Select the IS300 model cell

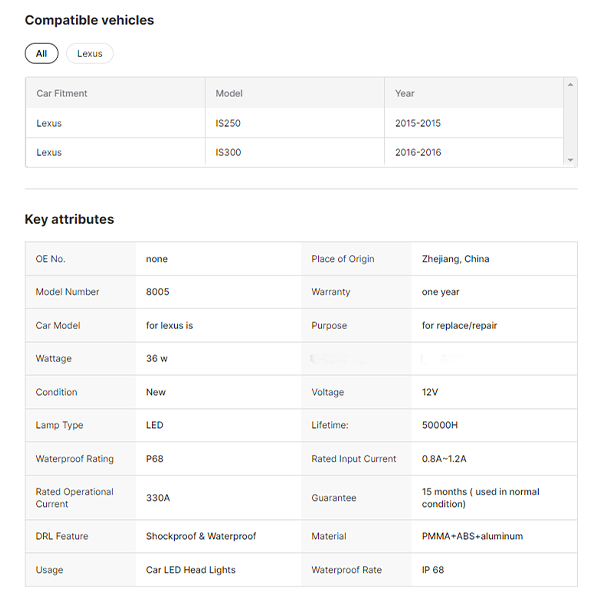tap(229, 153)
